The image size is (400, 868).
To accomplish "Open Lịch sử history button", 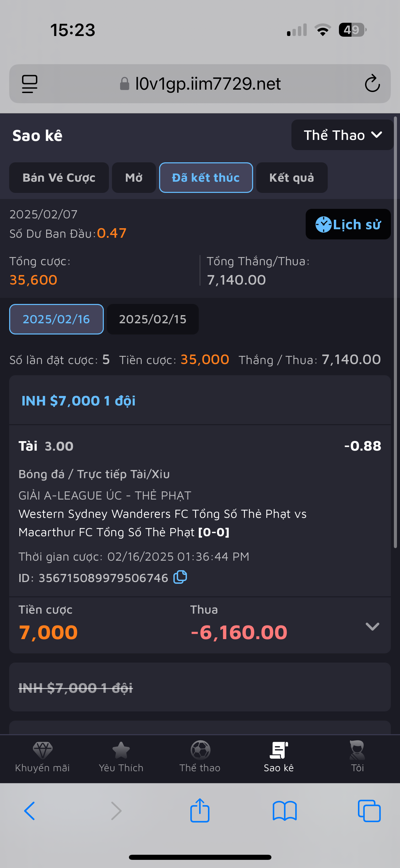I will coord(348,224).
